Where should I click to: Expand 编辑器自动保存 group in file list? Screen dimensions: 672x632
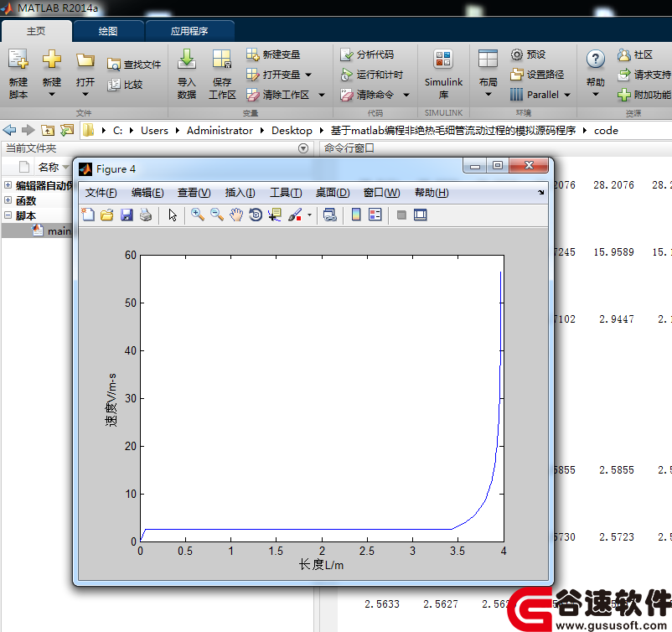tap(8, 184)
